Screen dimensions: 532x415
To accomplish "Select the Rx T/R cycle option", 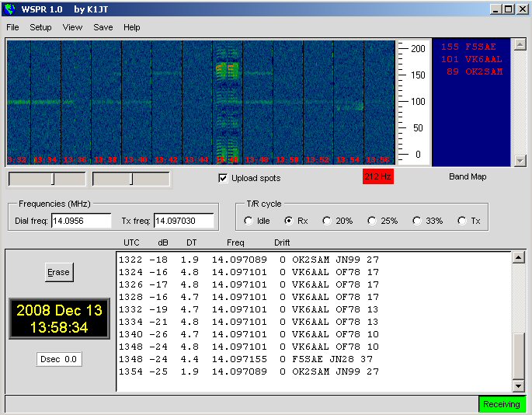I will pos(289,221).
